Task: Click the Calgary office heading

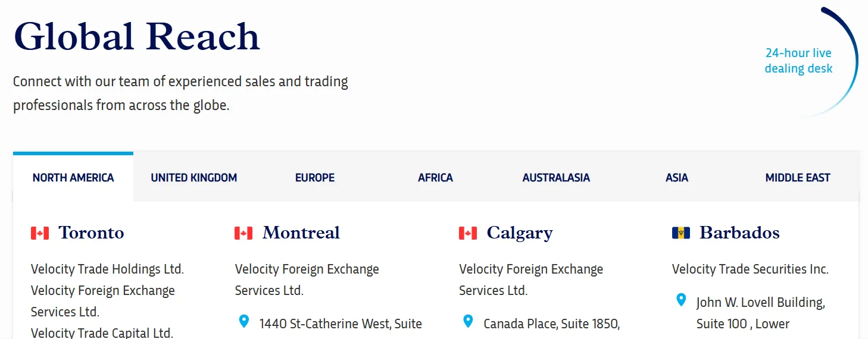Action: pyautogui.click(x=520, y=233)
